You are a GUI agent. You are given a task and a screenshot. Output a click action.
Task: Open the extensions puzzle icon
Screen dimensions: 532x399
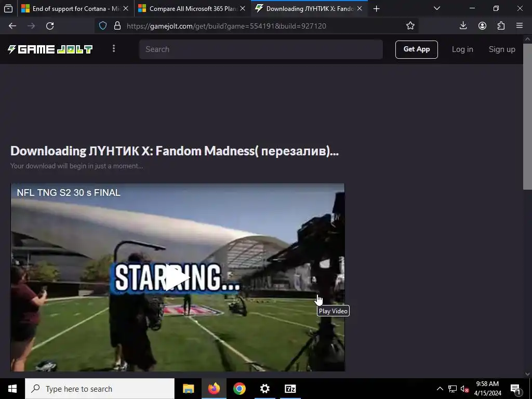[501, 26]
